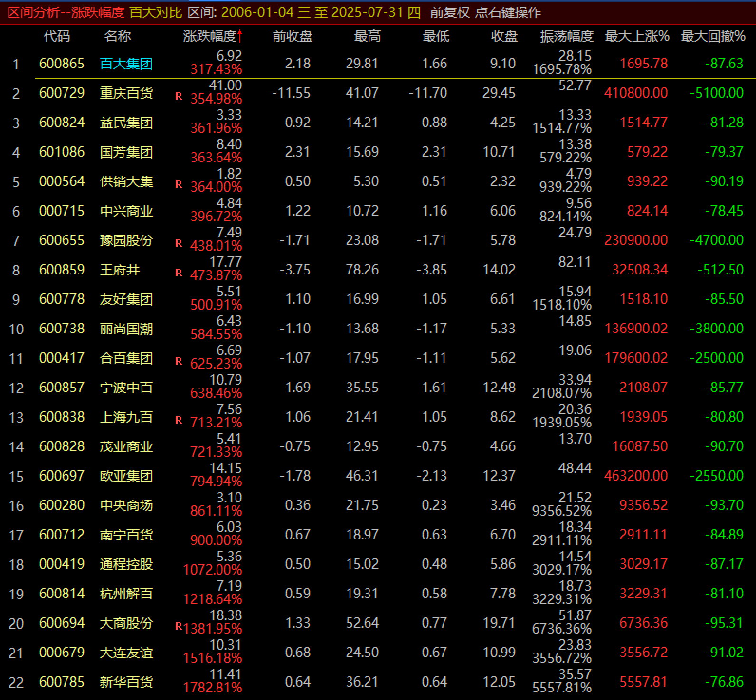
Task: Select stock name 大商股份
Action: pos(126,623)
